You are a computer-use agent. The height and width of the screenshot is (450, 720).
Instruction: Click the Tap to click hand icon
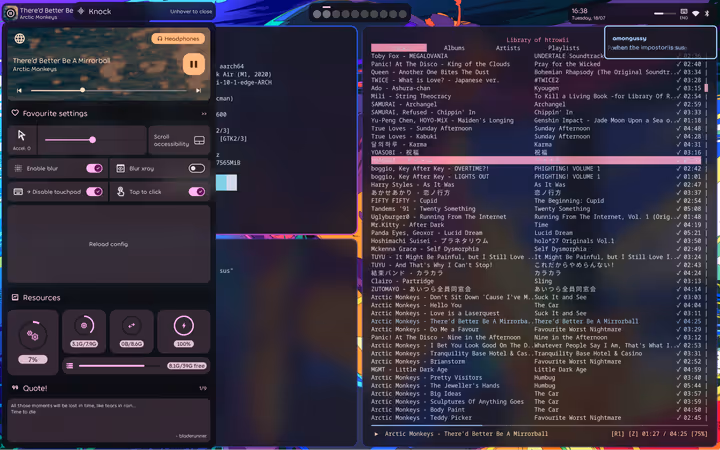tap(120, 191)
